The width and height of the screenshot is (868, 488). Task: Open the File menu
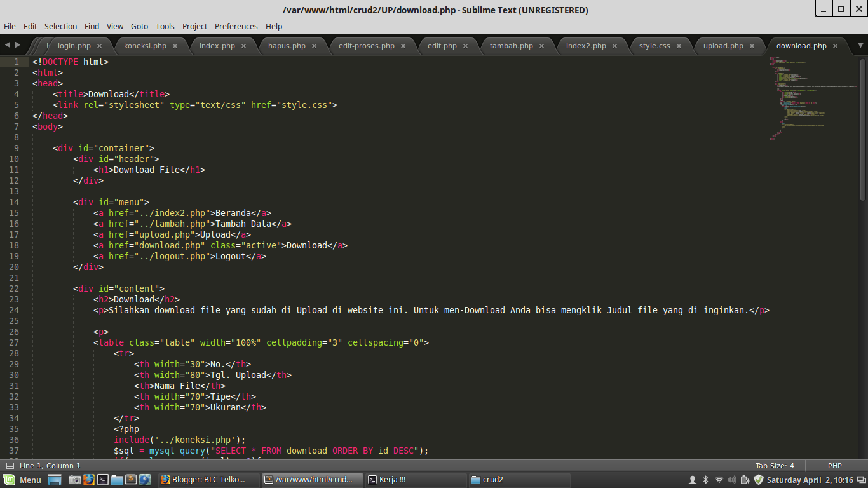[x=10, y=26]
